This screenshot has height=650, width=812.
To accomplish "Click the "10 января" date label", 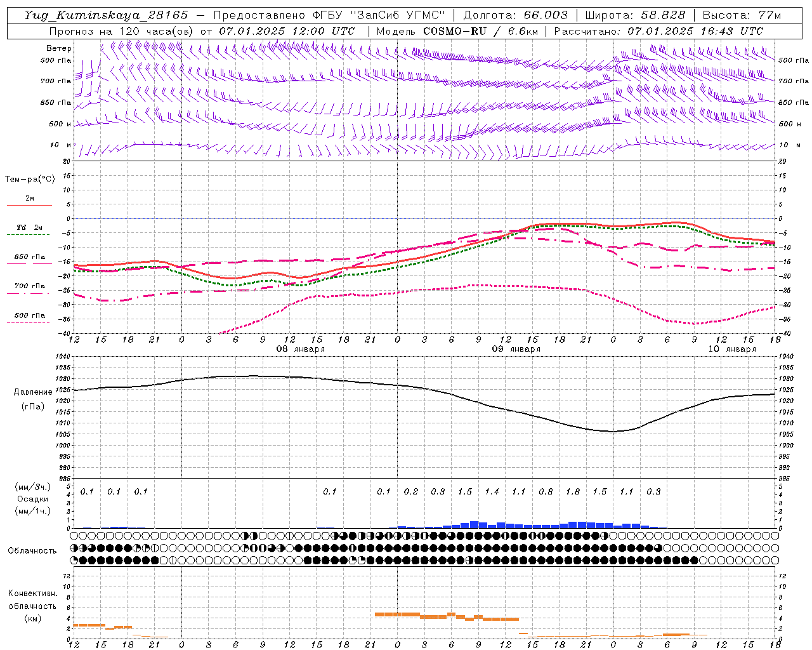I will tap(731, 349).
